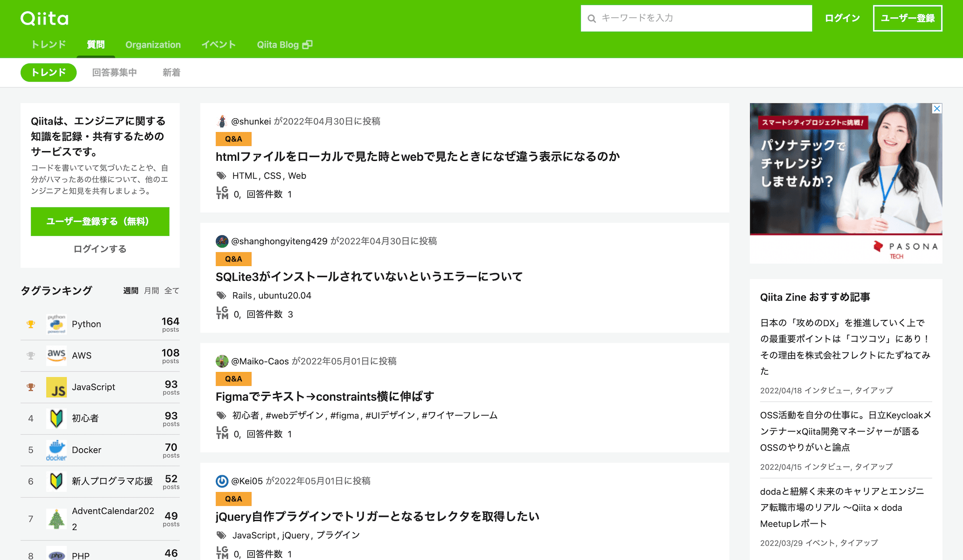Click the 新人プログラマ応援 tag icon
The image size is (963, 560).
(56, 481)
